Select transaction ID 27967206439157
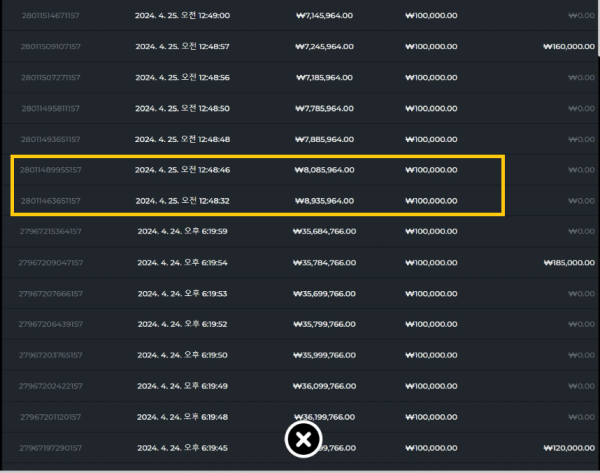The height and width of the screenshot is (473, 600). point(51,324)
